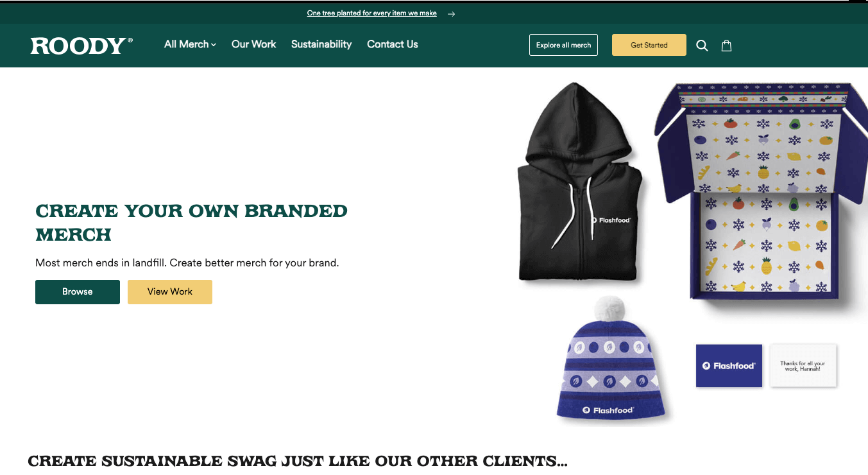Open the Our Work menu item
Screen dimensions: 868x475
(253, 44)
